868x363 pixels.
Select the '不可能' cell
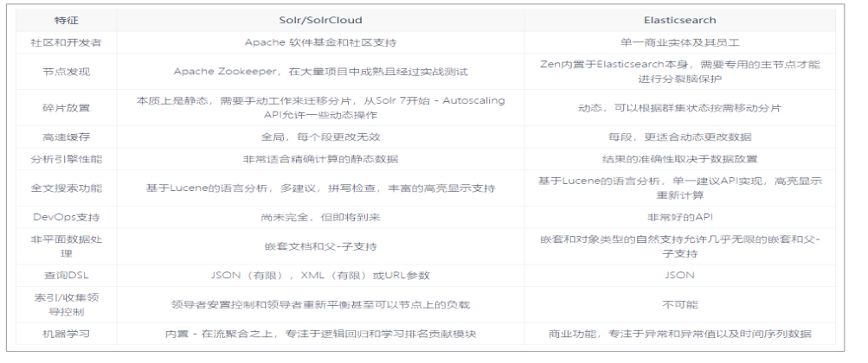(680, 304)
